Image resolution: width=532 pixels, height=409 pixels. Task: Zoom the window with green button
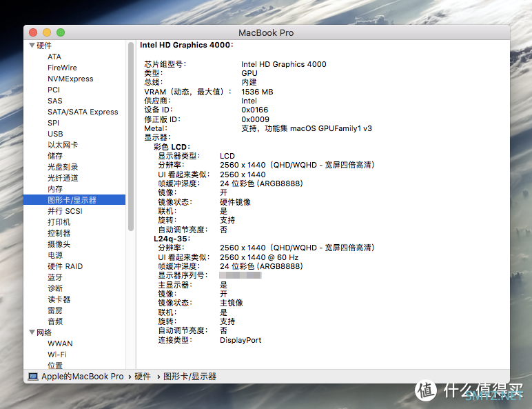(61, 32)
